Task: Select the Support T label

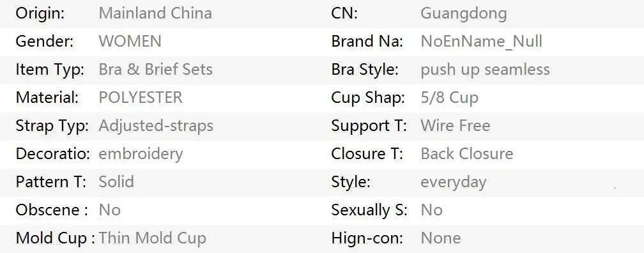Action: [369, 126]
